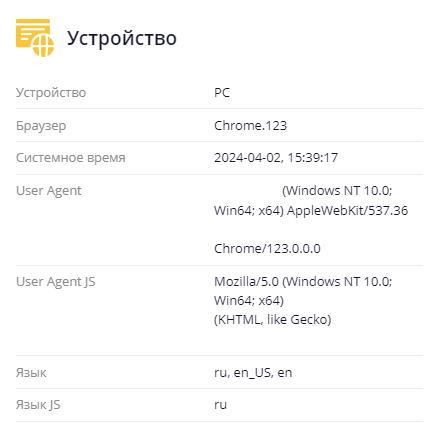Click the PC device value

pos(222,92)
